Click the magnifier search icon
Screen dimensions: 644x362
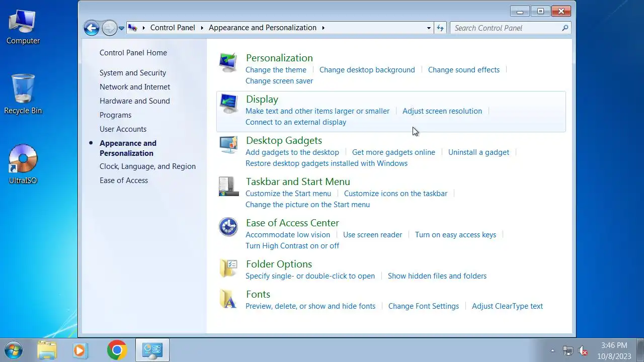pyautogui.click(x=565, y=28)
